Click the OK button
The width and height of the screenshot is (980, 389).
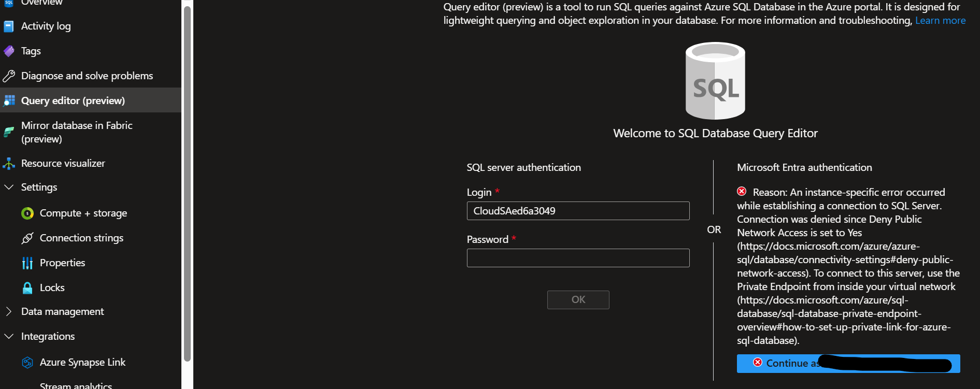pos(578,299)
